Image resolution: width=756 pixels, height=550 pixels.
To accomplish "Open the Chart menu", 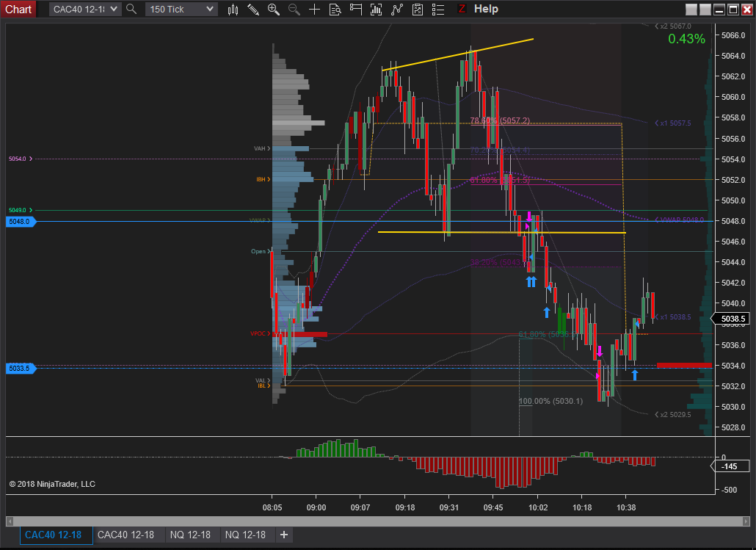I will tap(18, 9).
